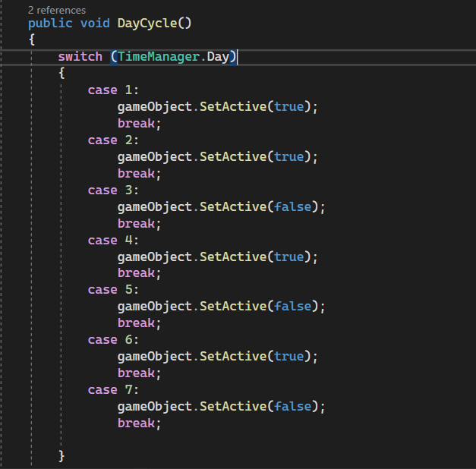Click 'break' under case 3
The width and height of the screenshot is (476, 469).
click(x=136, y=224)
